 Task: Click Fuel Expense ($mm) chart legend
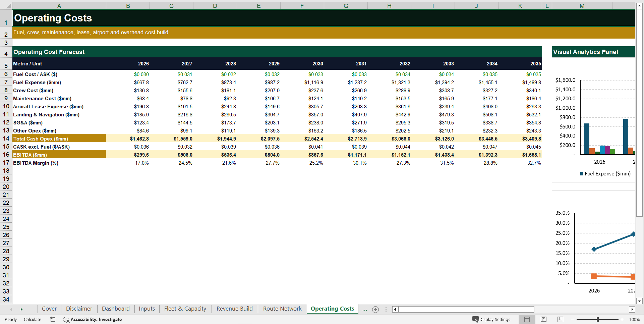[605, 174]
